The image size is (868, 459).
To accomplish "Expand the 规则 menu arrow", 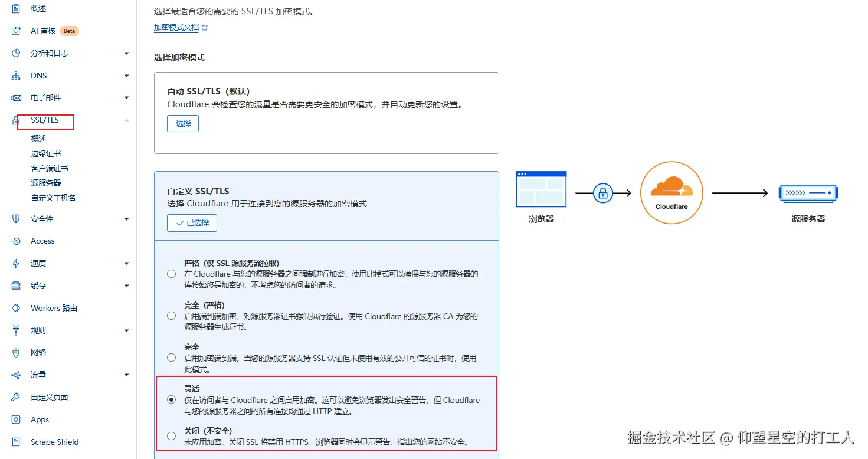I will point(126,330).
